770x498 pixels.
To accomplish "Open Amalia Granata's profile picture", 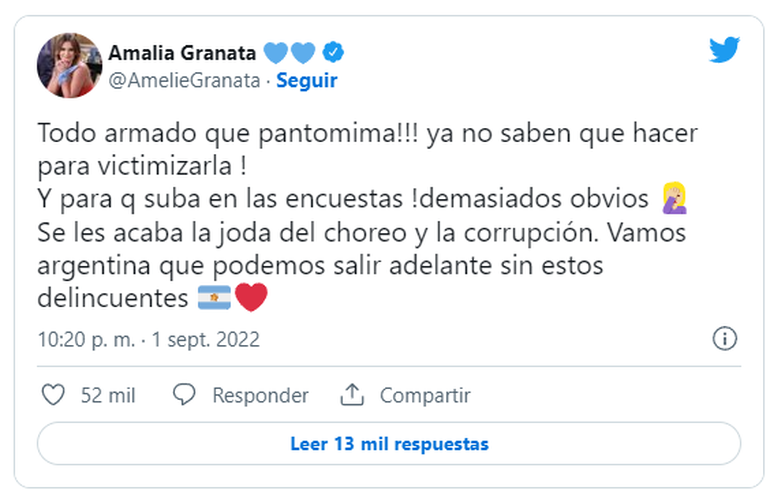I will click(69, 65).
